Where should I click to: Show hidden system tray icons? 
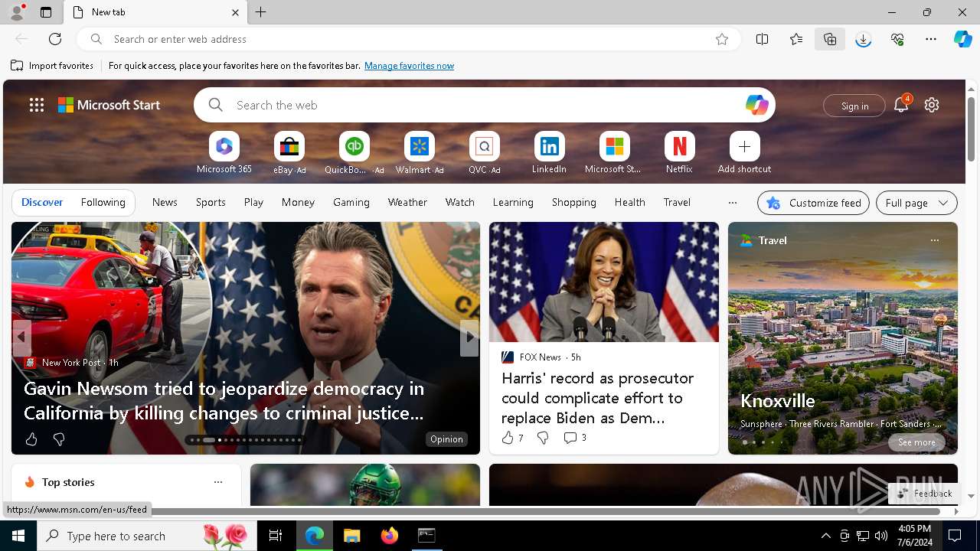825,536
